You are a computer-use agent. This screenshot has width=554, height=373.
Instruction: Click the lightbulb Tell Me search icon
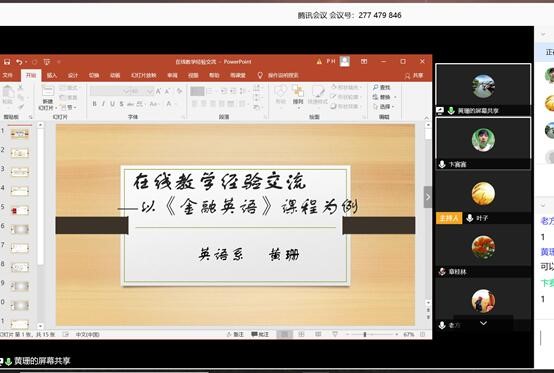[260, 75]
